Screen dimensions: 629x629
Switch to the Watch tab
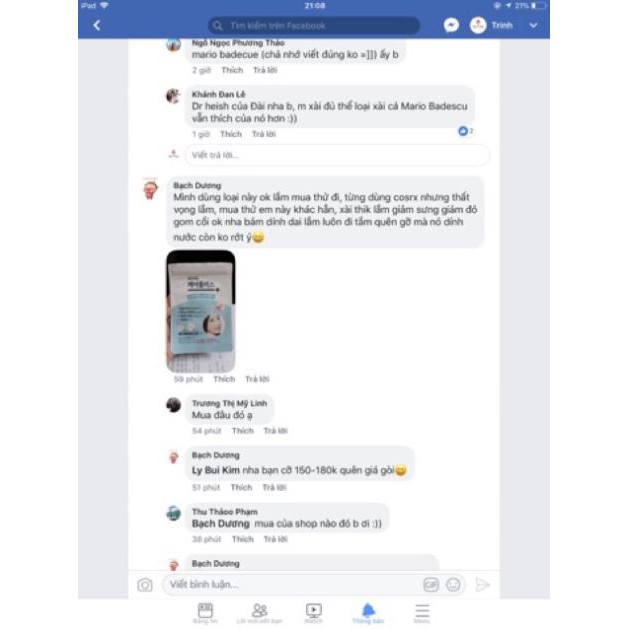pos(313,613)
